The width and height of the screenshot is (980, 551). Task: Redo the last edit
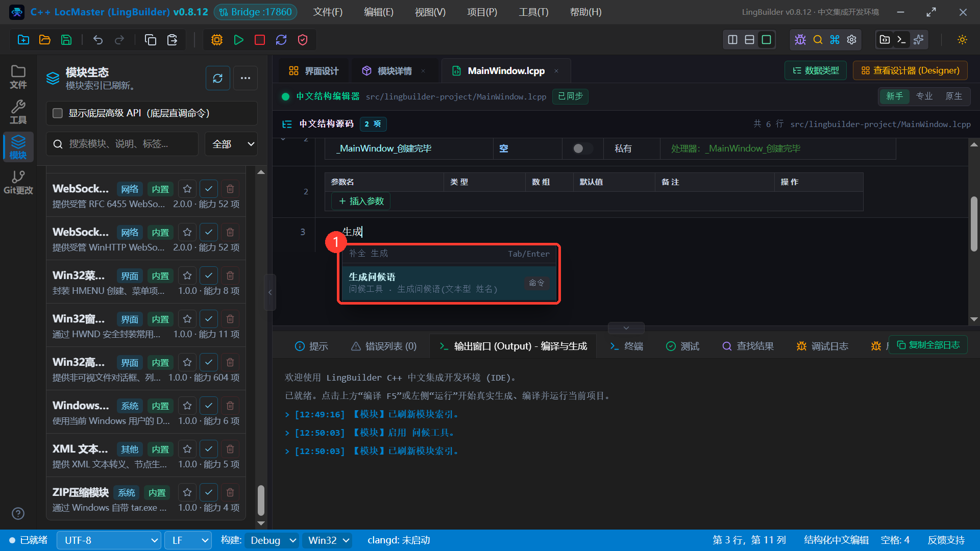click(119, 40)
